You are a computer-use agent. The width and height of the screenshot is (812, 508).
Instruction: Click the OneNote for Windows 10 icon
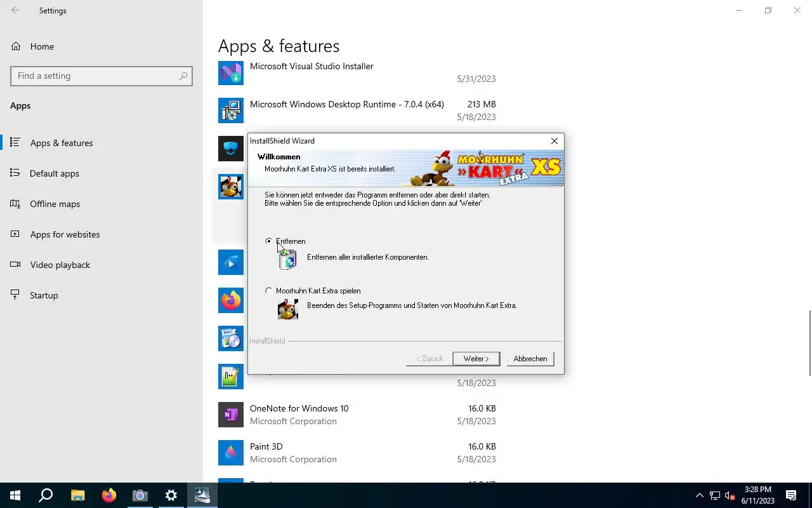click(231, 415)
